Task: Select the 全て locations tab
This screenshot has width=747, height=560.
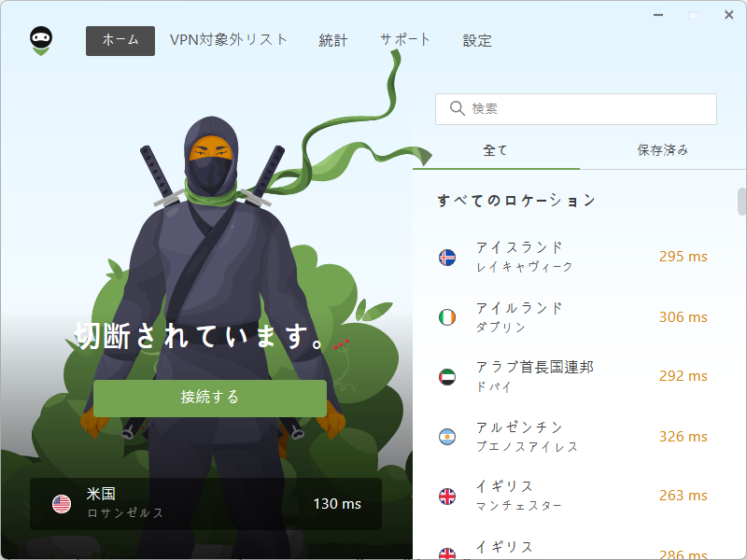Action: coord(496,150)
